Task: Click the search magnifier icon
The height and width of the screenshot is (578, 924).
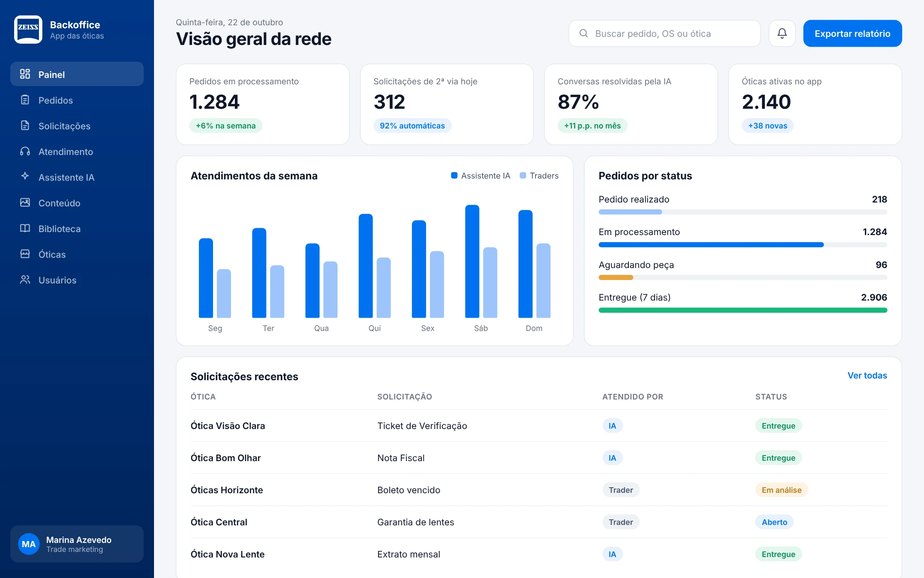Action: [x=583, y=33]
